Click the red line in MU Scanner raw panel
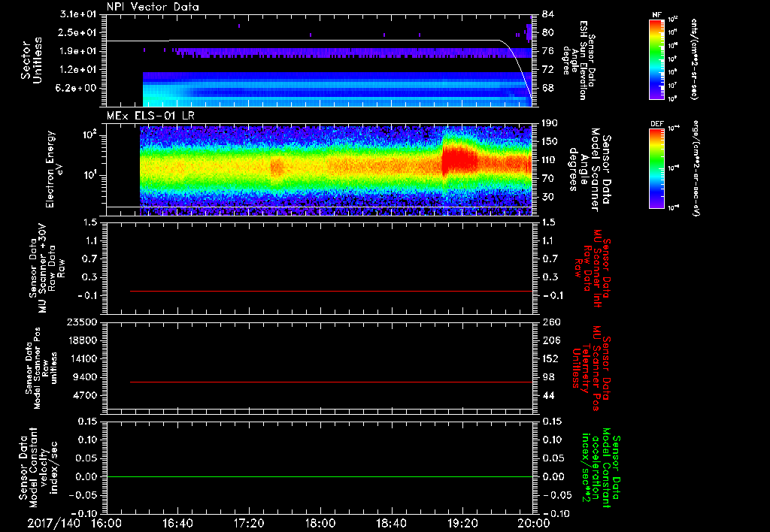This screenshot has height=532, width=770. (331, 291)
